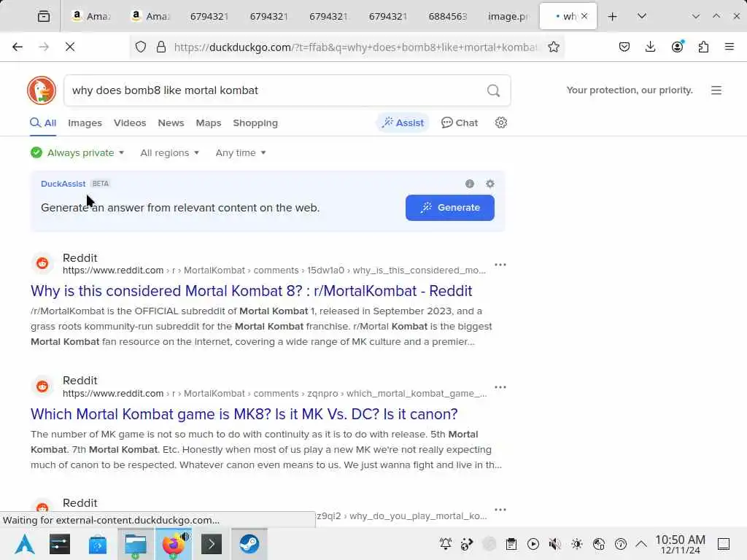Switch to the image.png browser tab
Screen dimensions: 747x560
click(x=508, y=17)
